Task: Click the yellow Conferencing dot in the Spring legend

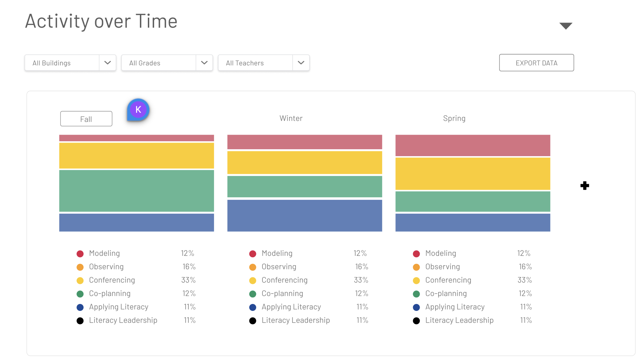Action: tap(416, 280)
